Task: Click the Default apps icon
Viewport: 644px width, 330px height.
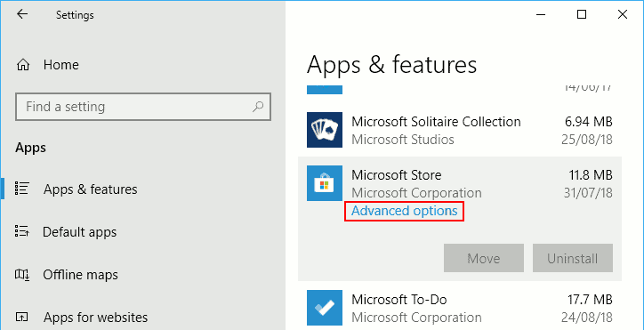Action: 21,231
